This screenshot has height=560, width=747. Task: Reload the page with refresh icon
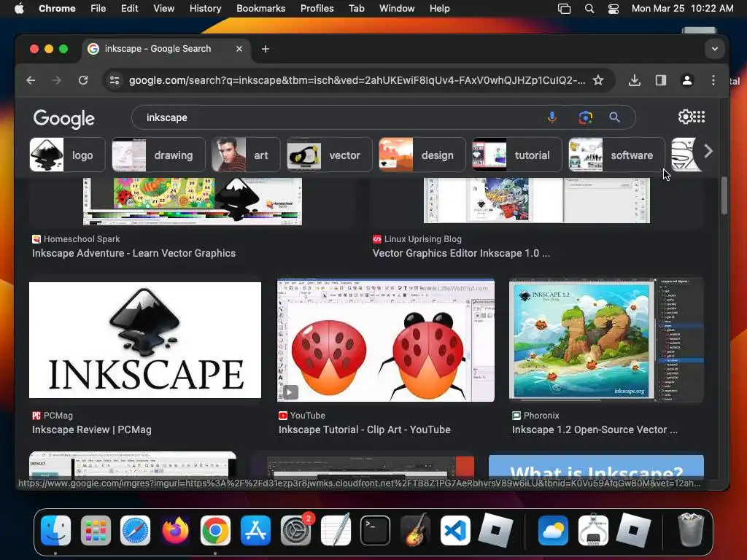pos(83,80)
